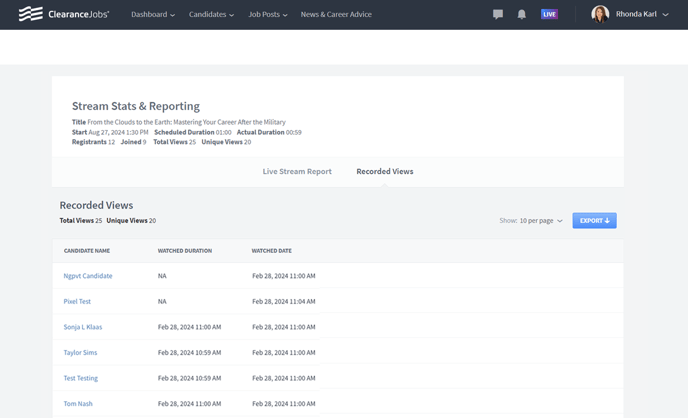
Task: View Sonja L Klaas's profile
Action: point(83,327)
